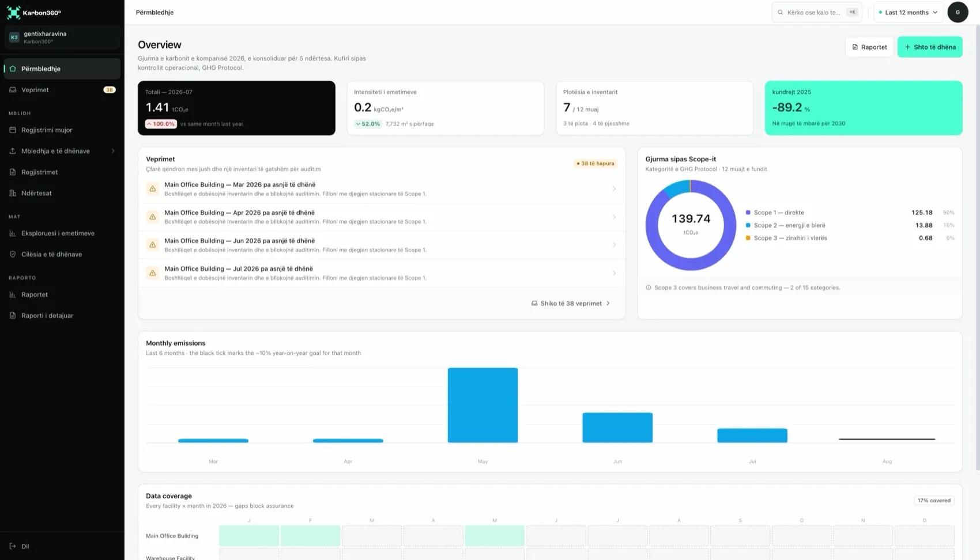Click the May bar in Monthly emissions chart

click(483, 405)
